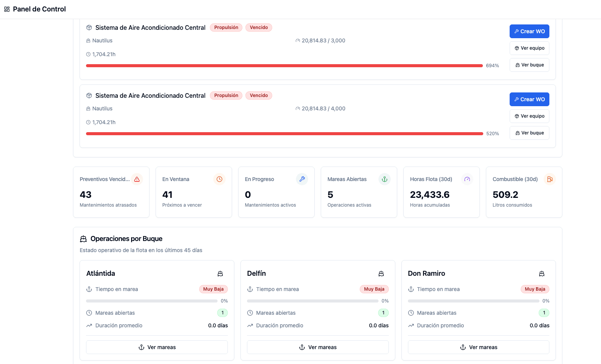
Task: Click the ship icon on Delfín card
Action: tap(381, 274)
